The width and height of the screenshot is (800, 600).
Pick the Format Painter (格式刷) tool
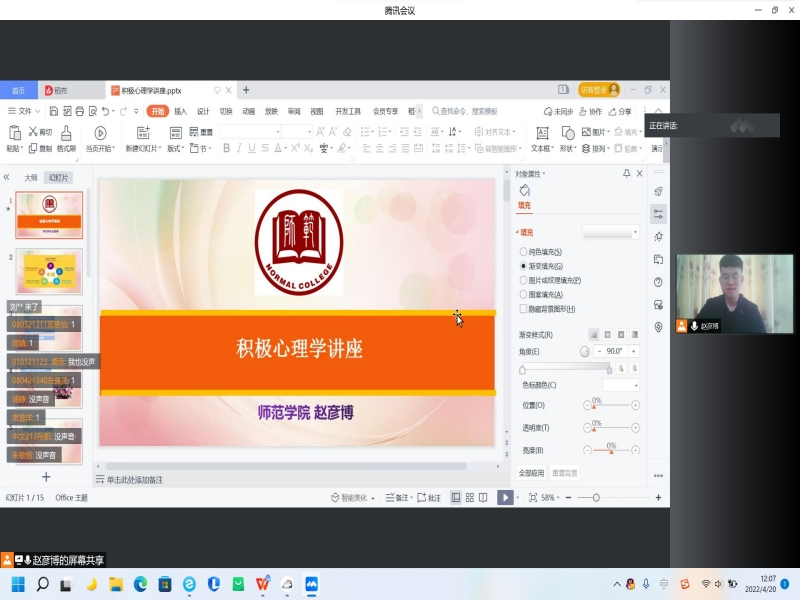pos(66,139)
